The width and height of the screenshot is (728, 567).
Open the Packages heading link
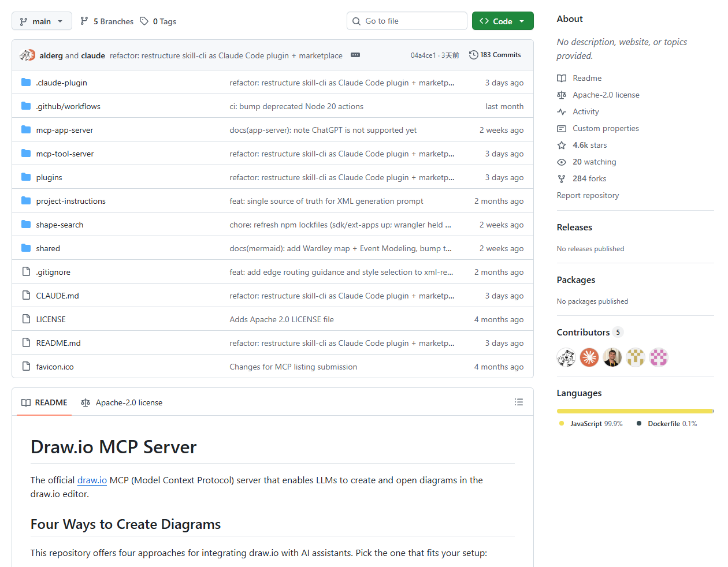pyautogui.click(x=575, y=279)
